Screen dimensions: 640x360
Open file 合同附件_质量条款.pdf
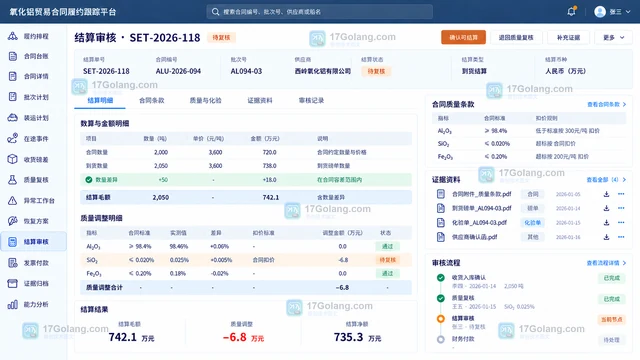(x=482, y=194)
